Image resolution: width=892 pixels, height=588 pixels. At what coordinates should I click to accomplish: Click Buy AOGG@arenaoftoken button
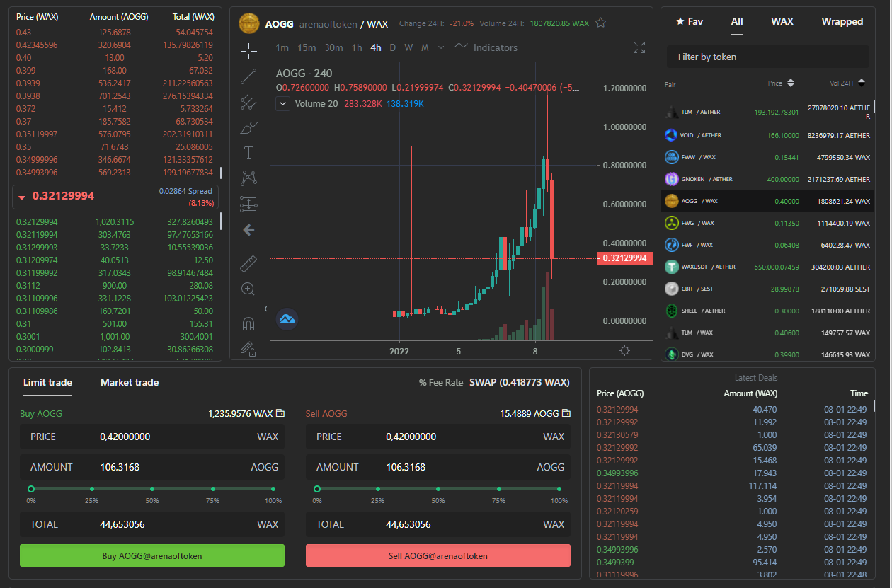pos(152,555)
